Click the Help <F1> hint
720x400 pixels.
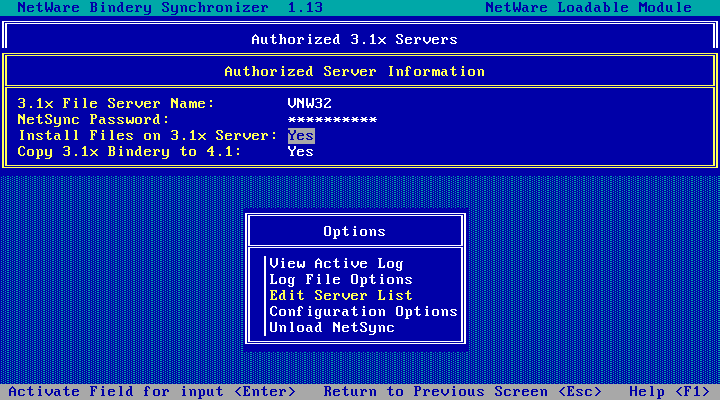pos(669,392)
